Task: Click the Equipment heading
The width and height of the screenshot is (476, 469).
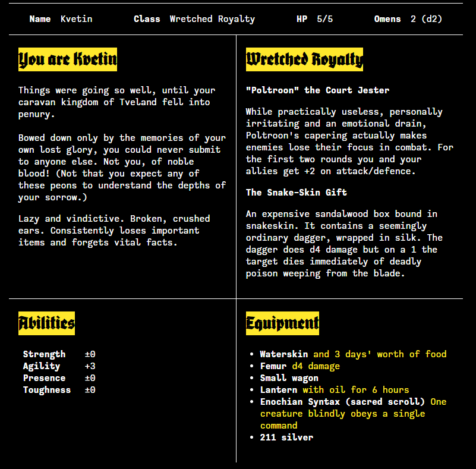Action: click(283, 323)
